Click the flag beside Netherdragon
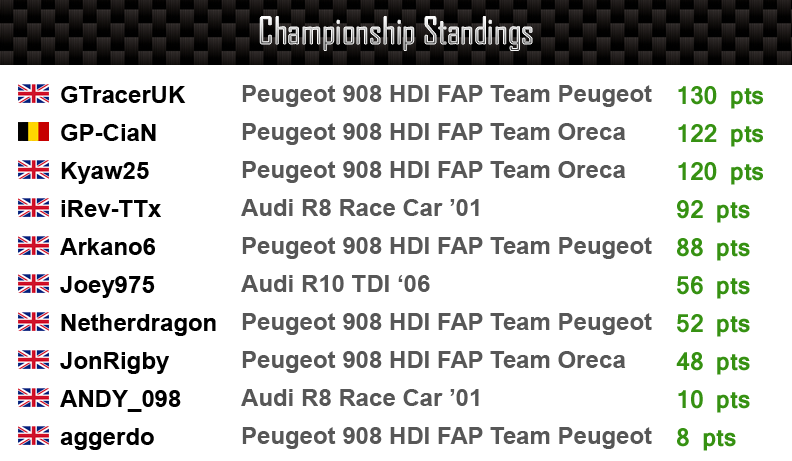This screenshot has height=461, width=792. [33, 322]
